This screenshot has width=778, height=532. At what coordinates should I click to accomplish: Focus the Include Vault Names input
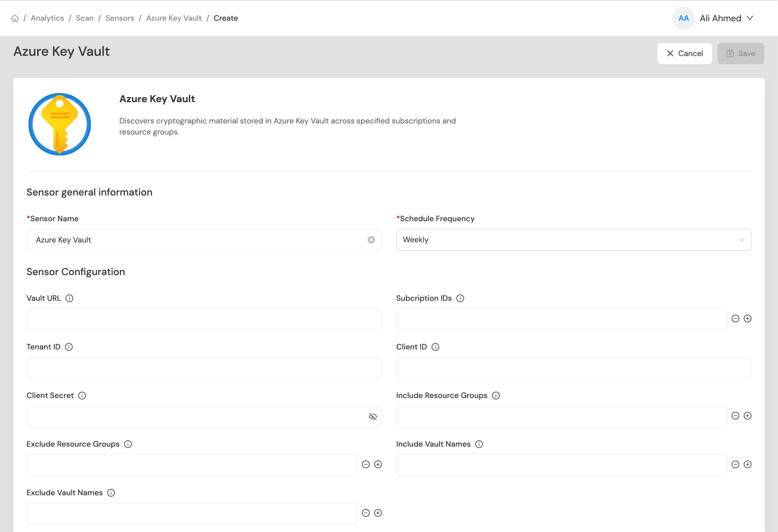click(x=561, y=465)
